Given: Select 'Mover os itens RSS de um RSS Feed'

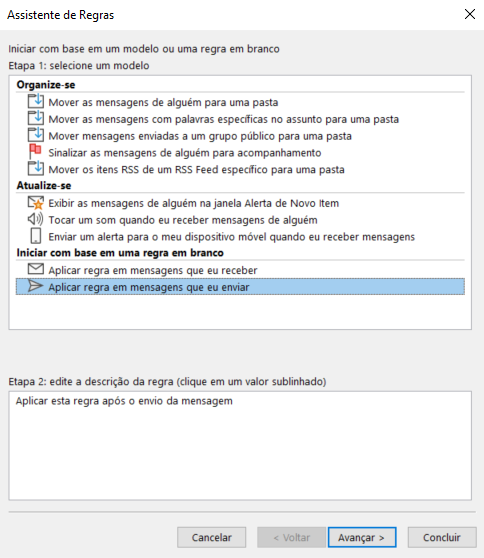Looking at the screenshot, I should tap(196, 169).
